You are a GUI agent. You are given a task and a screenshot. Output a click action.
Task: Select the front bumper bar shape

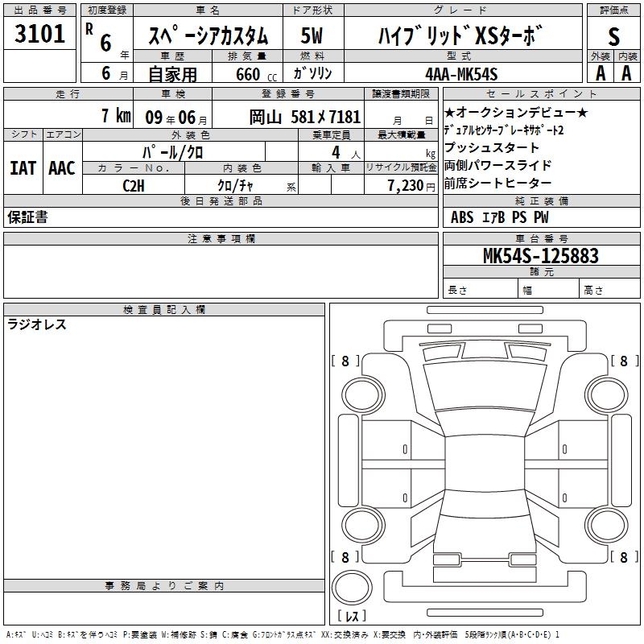coord(485,310)
